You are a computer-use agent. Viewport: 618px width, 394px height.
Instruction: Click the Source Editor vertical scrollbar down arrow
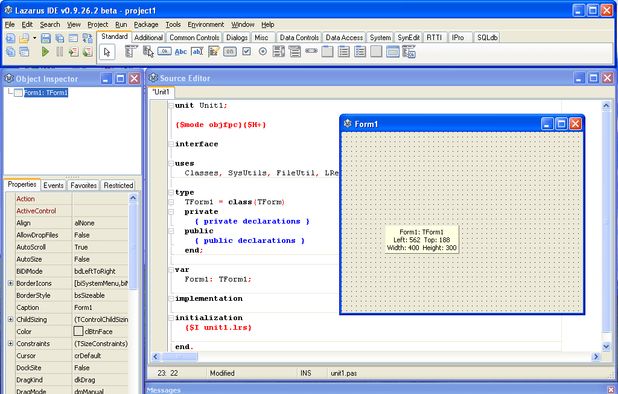pyautogui.click(x=606, y=347)
